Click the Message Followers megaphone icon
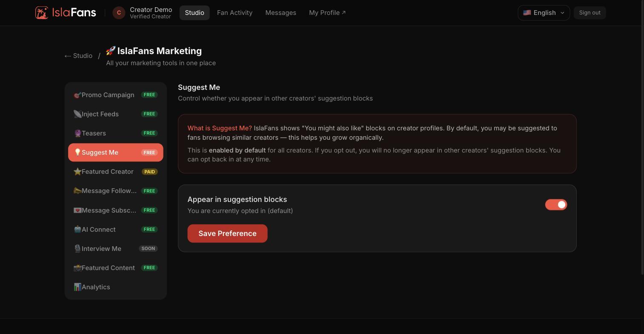This screenshot has width=644, height=334. 77,191
